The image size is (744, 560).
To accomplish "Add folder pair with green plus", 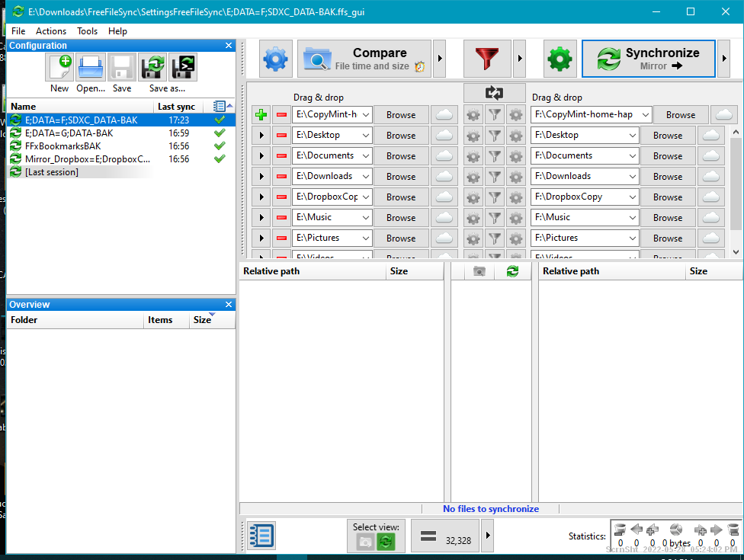I will click(x=261, y=115).
